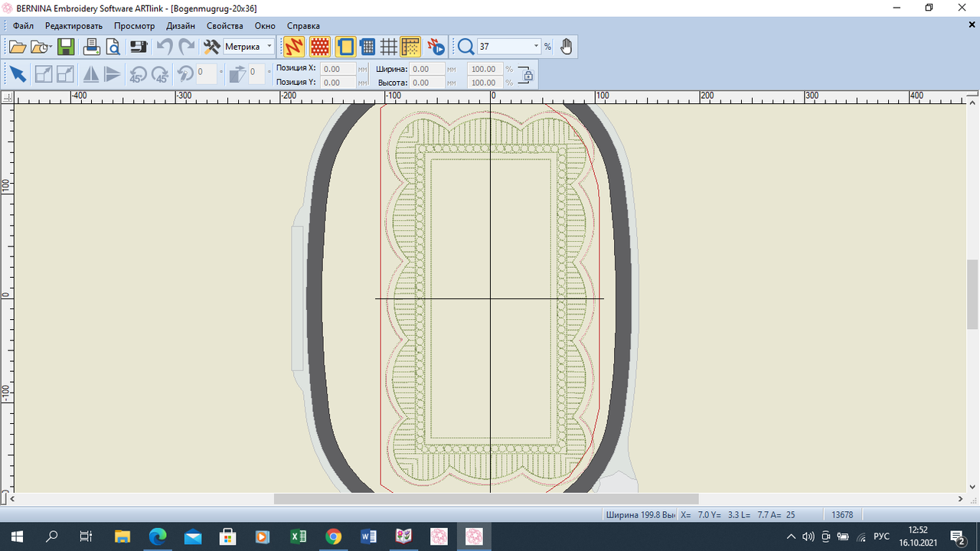Save design with green floppy icon
The image size is (980, 551).
click(65, 47)
